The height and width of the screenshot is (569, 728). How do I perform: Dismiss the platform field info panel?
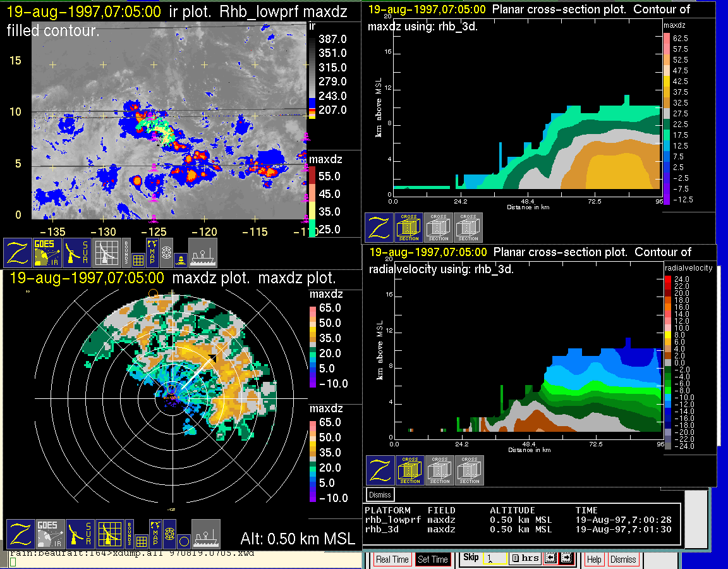point(380,494)
